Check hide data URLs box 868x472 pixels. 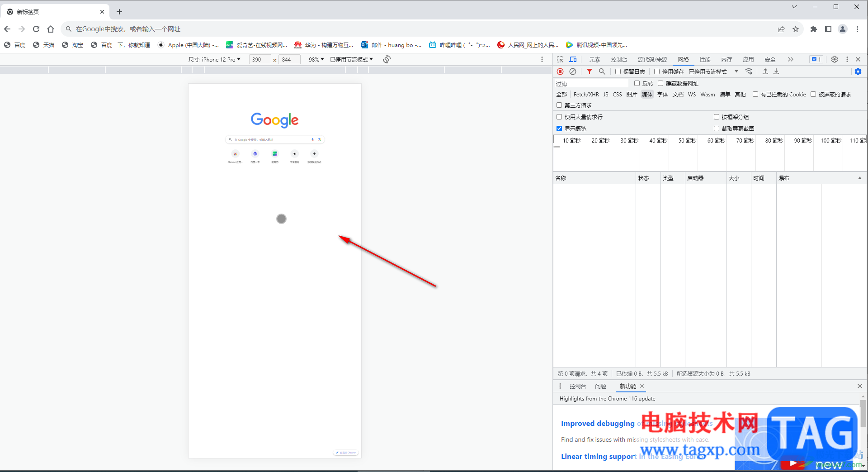pyautogui.click(x=660, y=83)
